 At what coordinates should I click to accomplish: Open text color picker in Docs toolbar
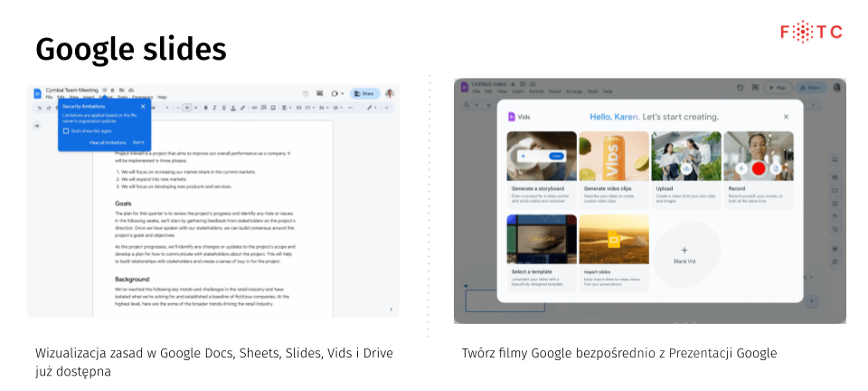click(233, 108)
